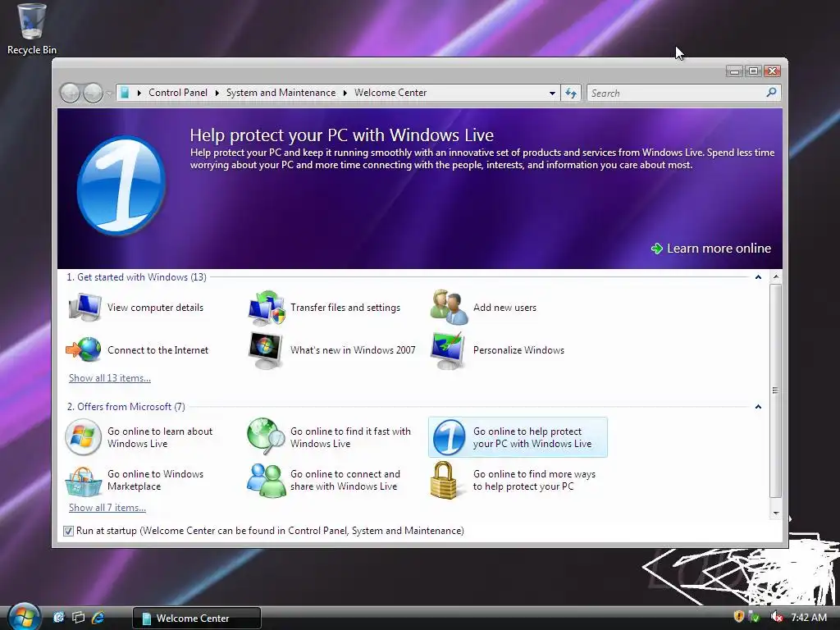Viewport: 840px width, 630px height.
Task: Expand arrow before Control Panel breadcrumb
Action: coord(139,93)
